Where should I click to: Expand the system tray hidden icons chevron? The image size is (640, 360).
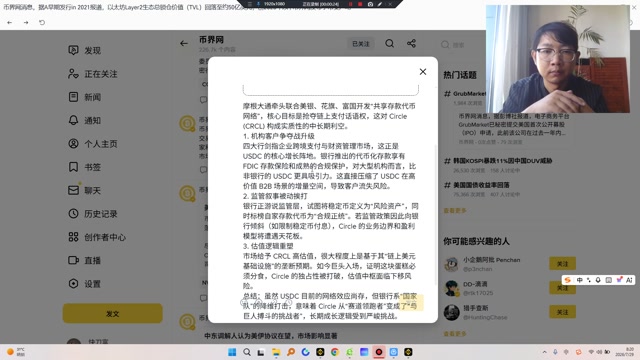(544, 352)
